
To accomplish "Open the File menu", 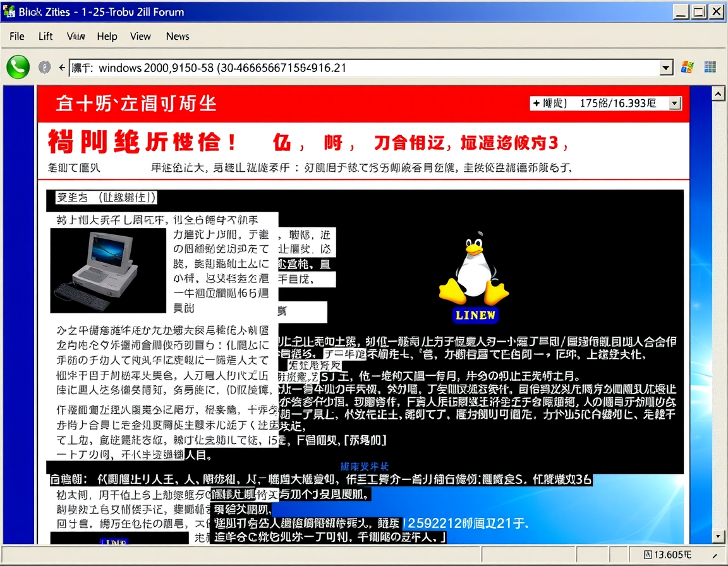I will coord(16,36).
